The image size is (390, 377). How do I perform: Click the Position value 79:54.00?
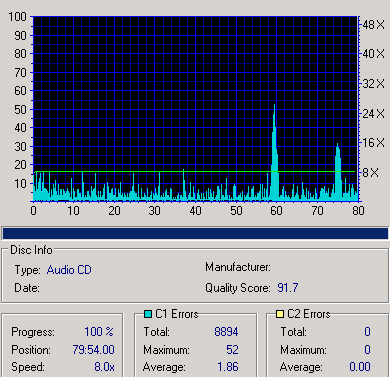coord(94,350)
